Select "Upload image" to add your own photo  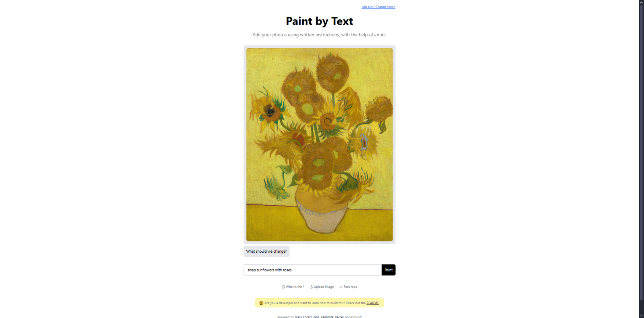[x=324, y=287]
